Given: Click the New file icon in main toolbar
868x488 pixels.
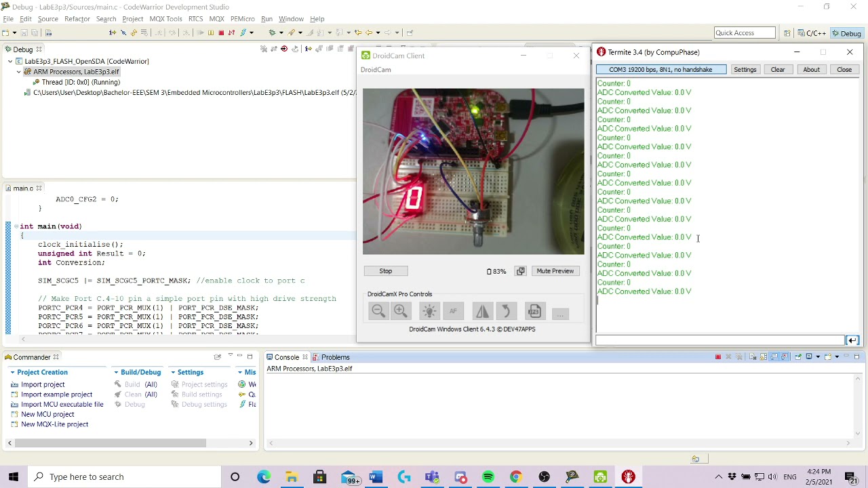Looking at the screenshot, I should click(5, 33).
